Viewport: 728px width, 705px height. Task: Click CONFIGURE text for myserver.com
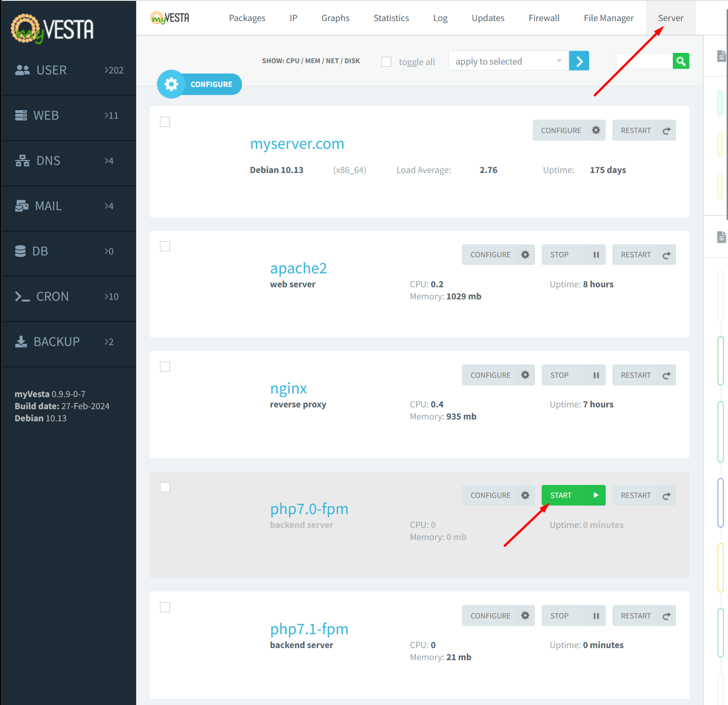pyautogui.click(x=561, y=130)
